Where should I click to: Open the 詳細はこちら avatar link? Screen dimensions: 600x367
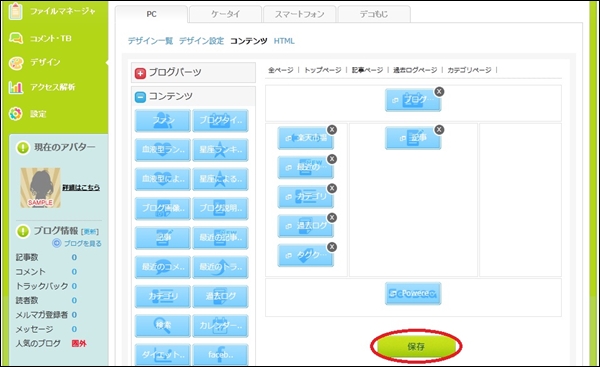(81, 188)
